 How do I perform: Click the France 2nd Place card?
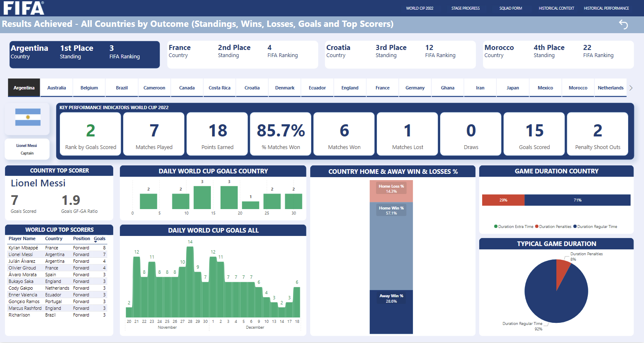[243, 55]
